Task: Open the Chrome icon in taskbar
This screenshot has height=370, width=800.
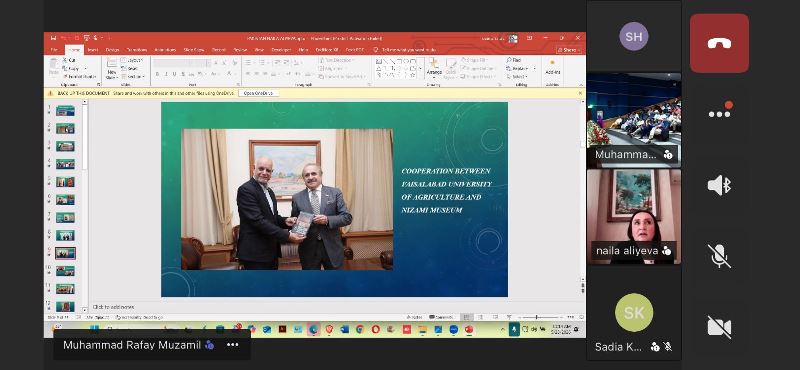Action: coord(359,329)
